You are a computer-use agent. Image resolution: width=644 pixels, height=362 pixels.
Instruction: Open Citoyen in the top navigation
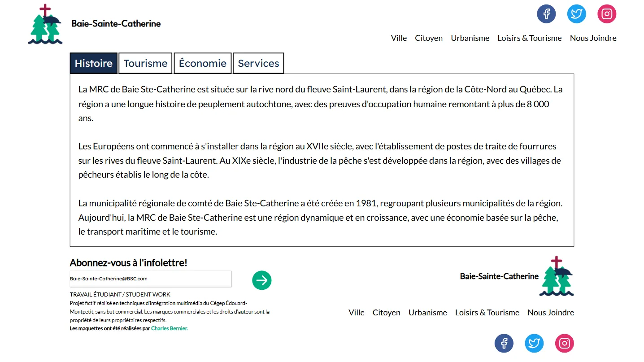(x=429, y=38)
